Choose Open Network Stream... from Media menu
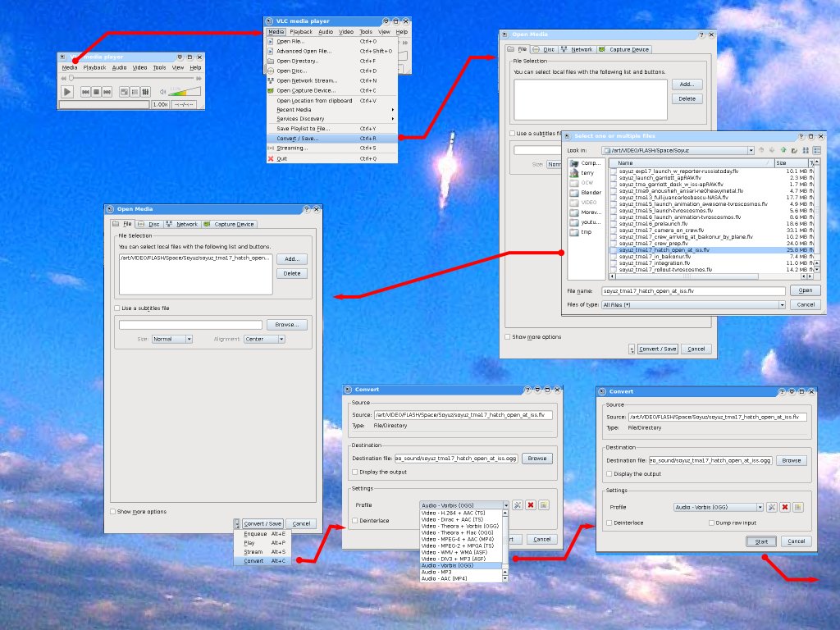The image size is (840, 630). pos(332,81)
